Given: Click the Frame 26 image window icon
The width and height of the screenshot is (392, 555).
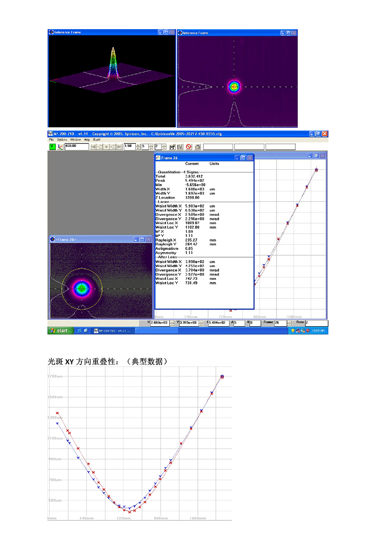Looking at the screenshot, I should click(x=52, y=239).
